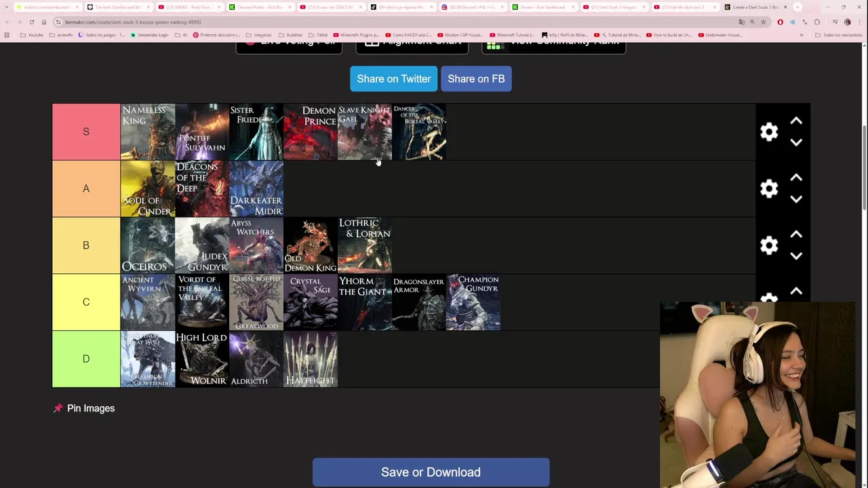This screenshot has height=488, width=868.
Task: Open new browser tab plus button
Action: (797, 7)
